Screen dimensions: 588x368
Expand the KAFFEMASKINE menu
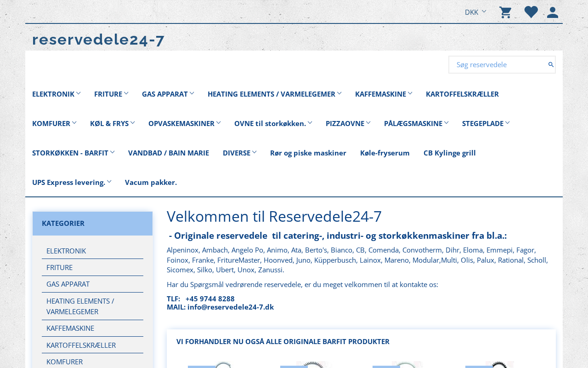click(384, 94)
